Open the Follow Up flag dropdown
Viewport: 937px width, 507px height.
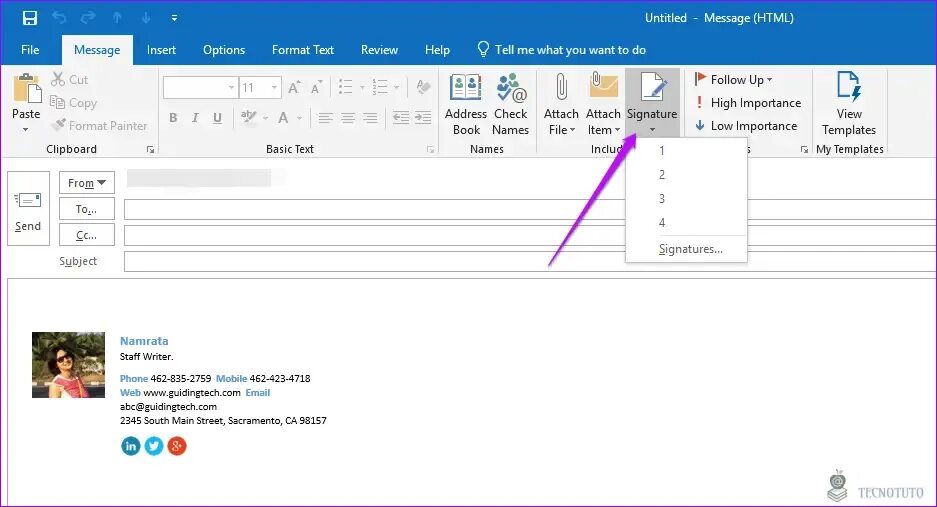733,80
